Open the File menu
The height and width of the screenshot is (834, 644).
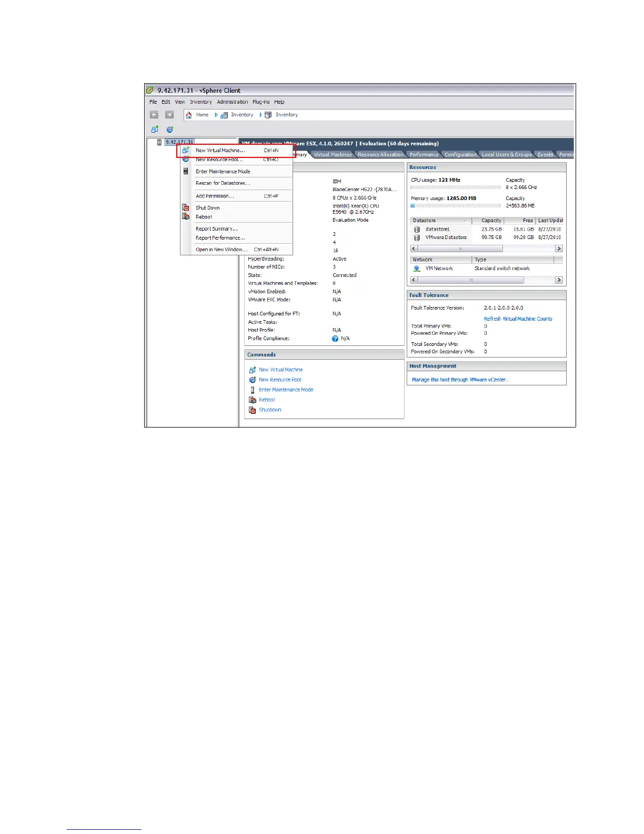[x=153, y=102]
